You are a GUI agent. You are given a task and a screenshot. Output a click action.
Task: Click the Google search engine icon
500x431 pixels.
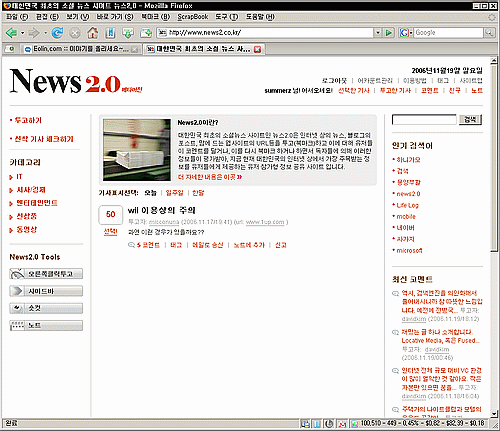click(x=404, y=33)
